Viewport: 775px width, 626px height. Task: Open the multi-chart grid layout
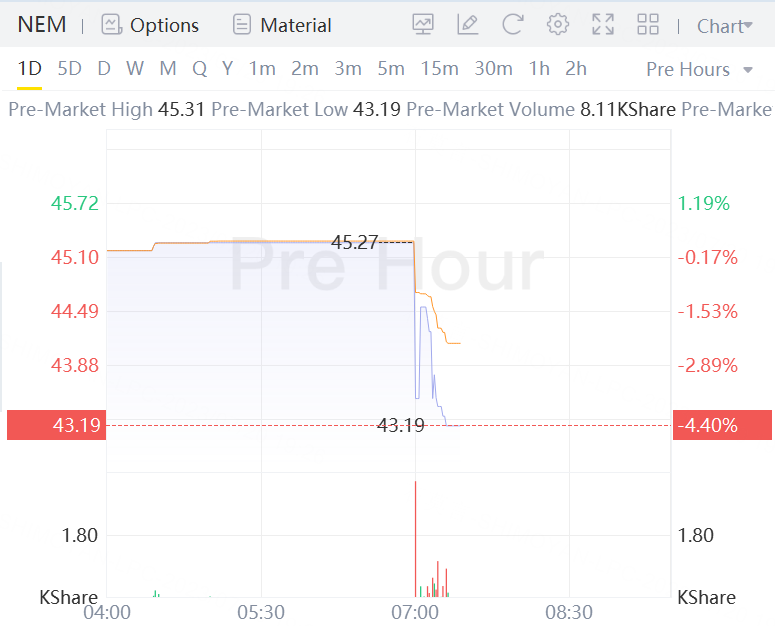tap(648, 25)
